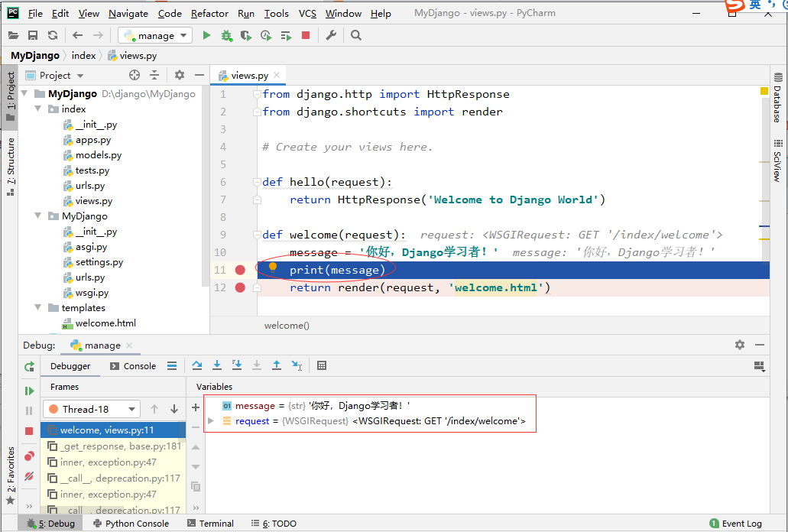Image resolution: width=788 pixels, height=532 pixels.
Task: Open the SciView side panel
Action: (778, 161)
